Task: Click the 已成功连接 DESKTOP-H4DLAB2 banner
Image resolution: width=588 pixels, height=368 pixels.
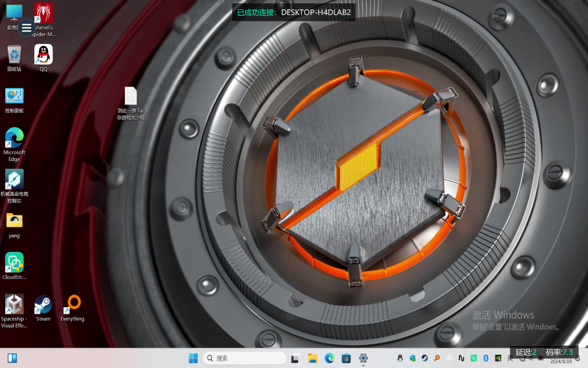Action: pos(294,13)
